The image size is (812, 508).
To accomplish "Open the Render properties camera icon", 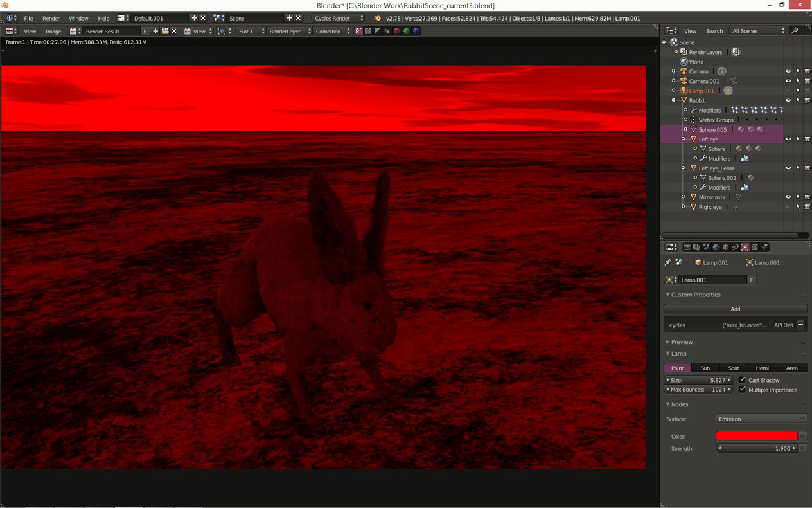I will [687, 248].
